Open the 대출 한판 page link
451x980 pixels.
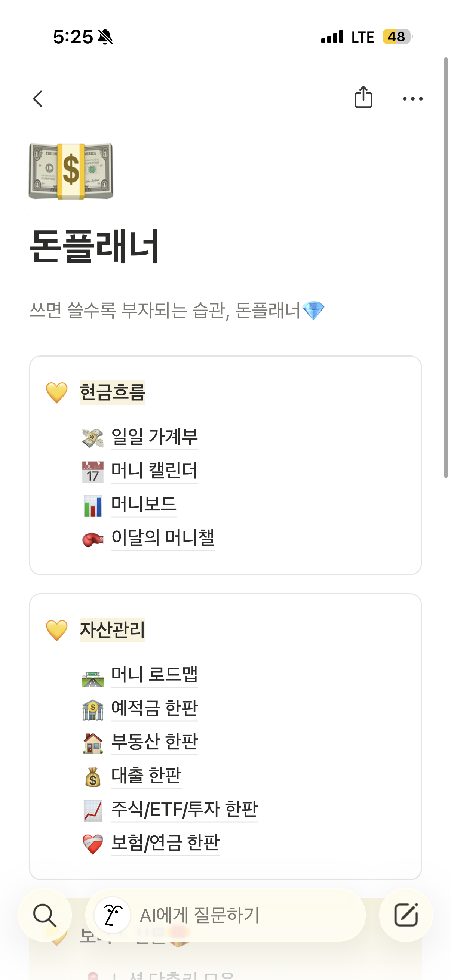click(x=146, y=776)
